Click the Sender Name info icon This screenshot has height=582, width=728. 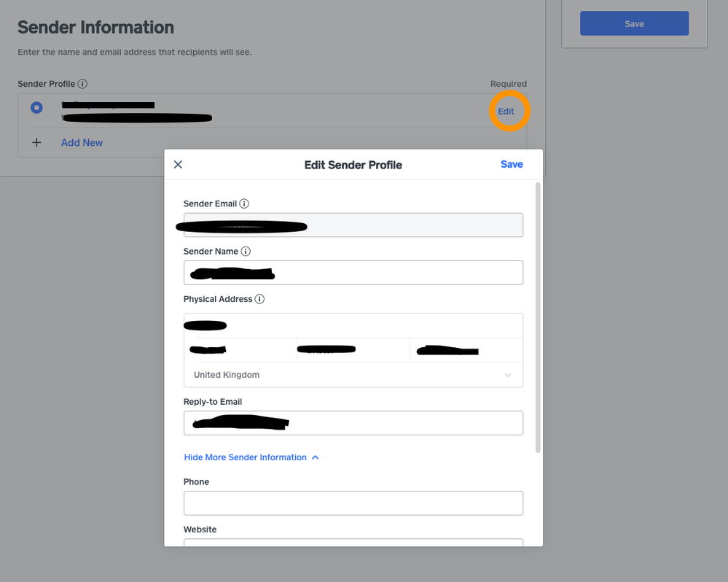[x=246, y=252]
